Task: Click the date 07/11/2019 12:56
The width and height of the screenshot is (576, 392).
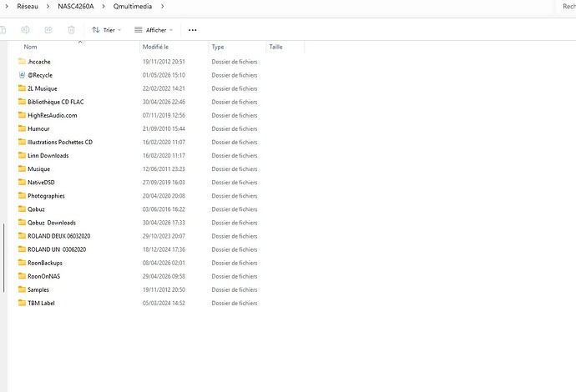Action: pos(164,115)
